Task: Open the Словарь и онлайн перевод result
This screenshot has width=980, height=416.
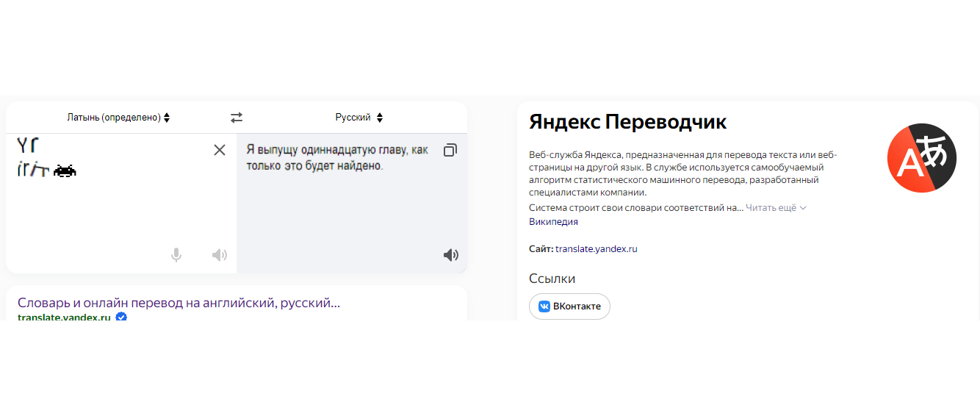Action: click(179, 303)
